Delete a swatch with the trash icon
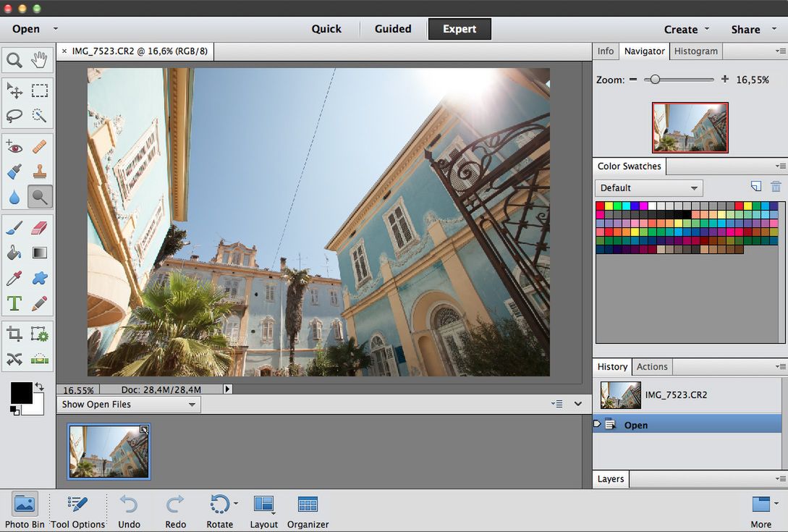The image size is (788, 532). (x=776, y=186)
